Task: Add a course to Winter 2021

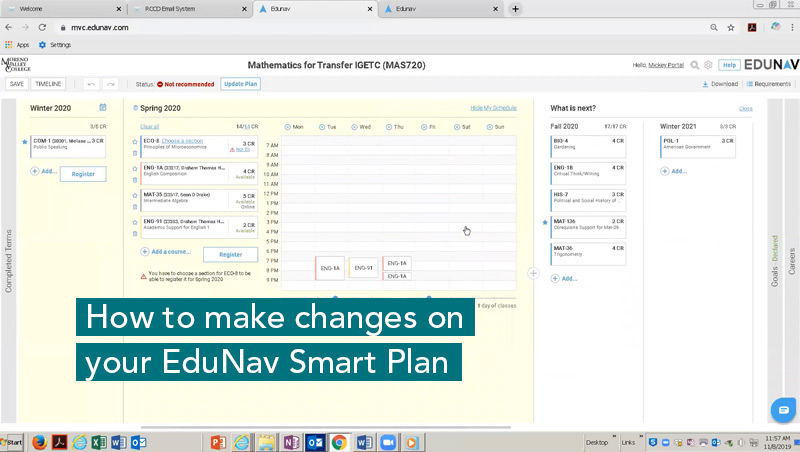Action: 674,171
